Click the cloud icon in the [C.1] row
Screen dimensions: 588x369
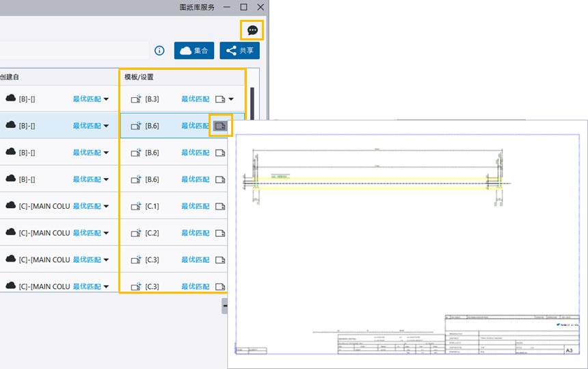[10, 206]
